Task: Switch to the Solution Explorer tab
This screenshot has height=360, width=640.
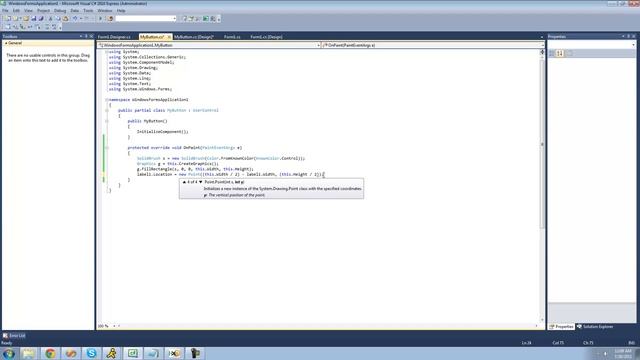Action: coord(595,327)
